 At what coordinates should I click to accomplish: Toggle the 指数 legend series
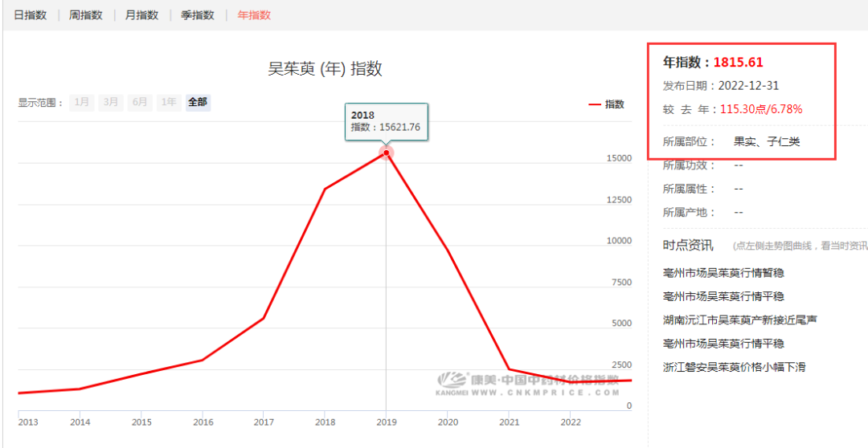click(x=607, y=104)
